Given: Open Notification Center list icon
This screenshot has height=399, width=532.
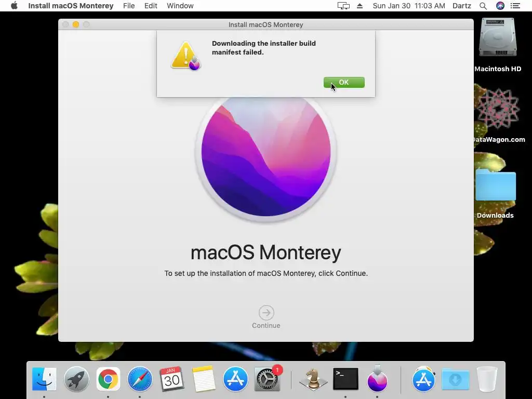Looking at the screenshot, I should [515, 6].
